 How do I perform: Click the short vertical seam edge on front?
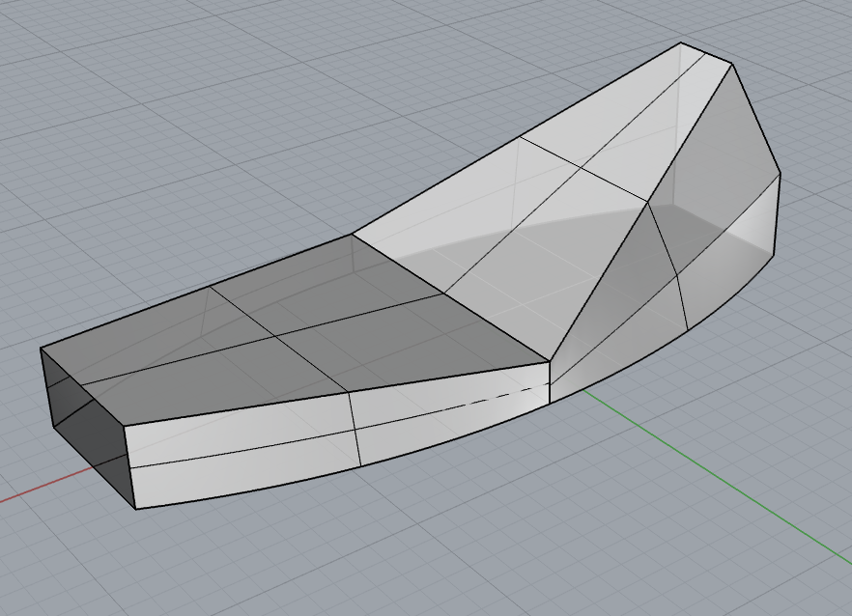coord(550,382)
